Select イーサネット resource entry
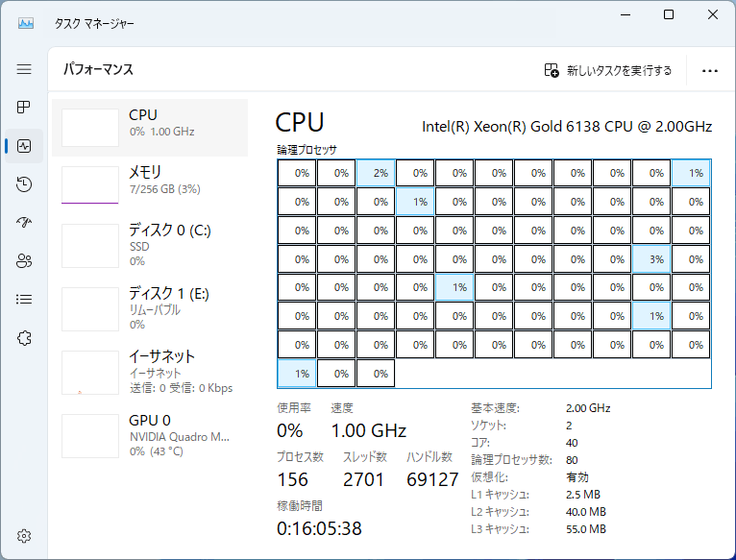Image resolution: width=736 pixels, height=560 pixels. pyautogui.click(x=150, y=372)
